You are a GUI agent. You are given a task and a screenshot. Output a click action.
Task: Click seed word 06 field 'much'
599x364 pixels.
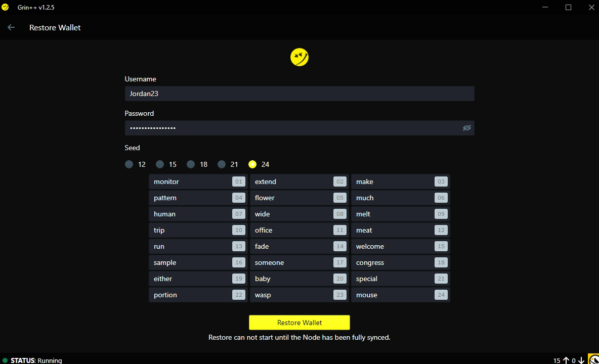point(400,198)
